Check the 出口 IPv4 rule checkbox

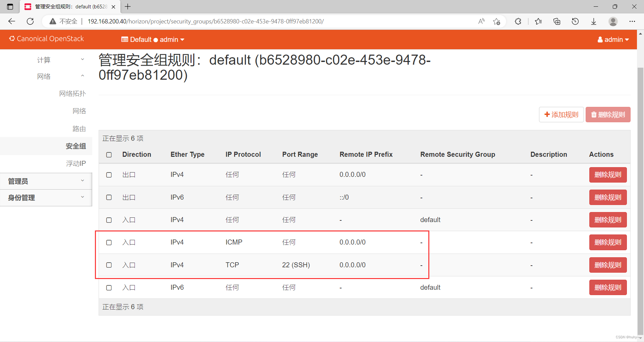(x=109, y=175)
